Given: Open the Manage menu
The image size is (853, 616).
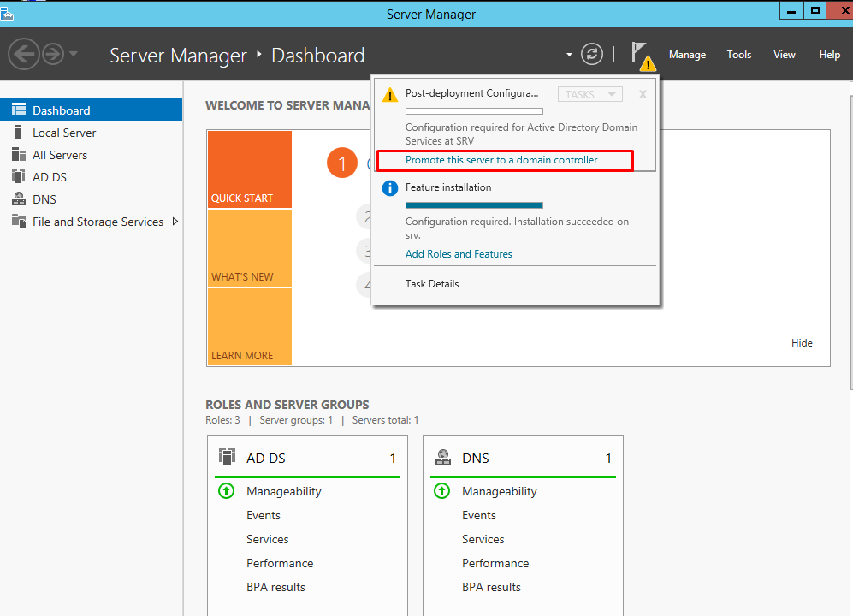Looking at the screenshot, I should [687, 55].
